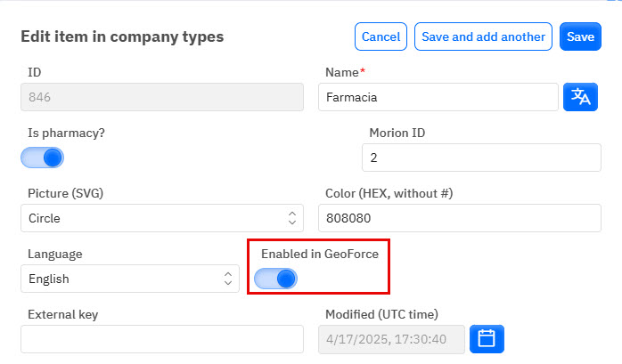This screenshot has height=364, width=622.
Task: Click the Morion ID label text
Action: [397, 133]
